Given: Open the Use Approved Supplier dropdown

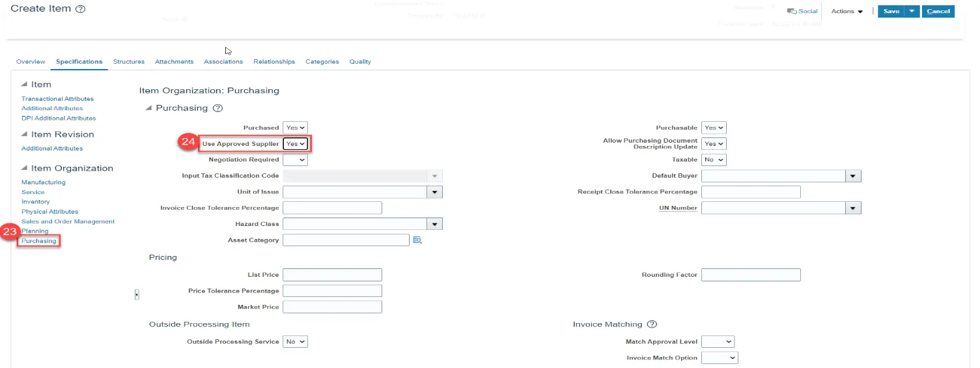Looking at the screenshot, I should point(296,144).
